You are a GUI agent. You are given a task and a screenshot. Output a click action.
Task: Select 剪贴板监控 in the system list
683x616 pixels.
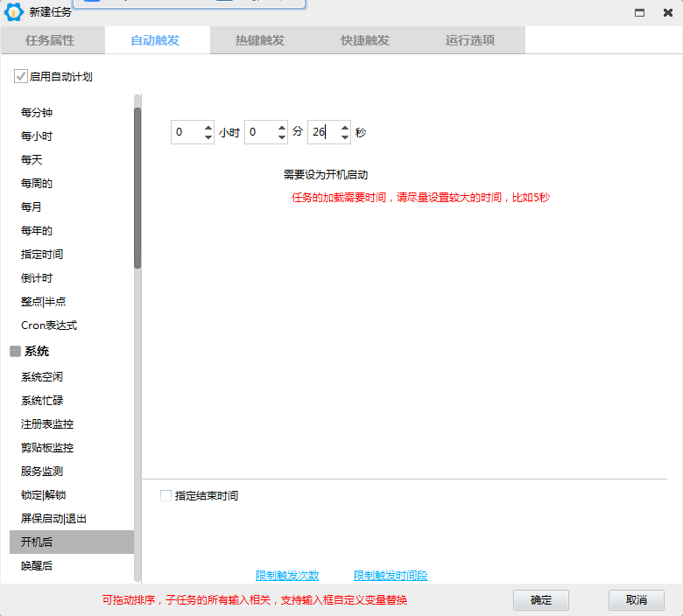(x=47, y=448)
